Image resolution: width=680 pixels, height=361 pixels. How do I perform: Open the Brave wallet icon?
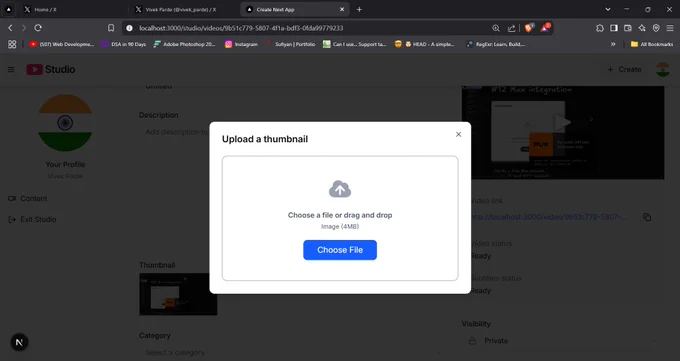point(628,28)
